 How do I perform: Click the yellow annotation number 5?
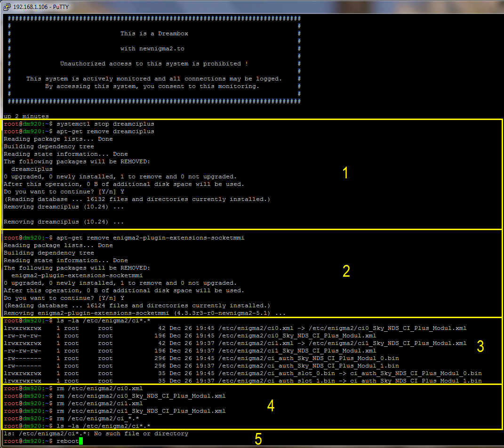258,439
